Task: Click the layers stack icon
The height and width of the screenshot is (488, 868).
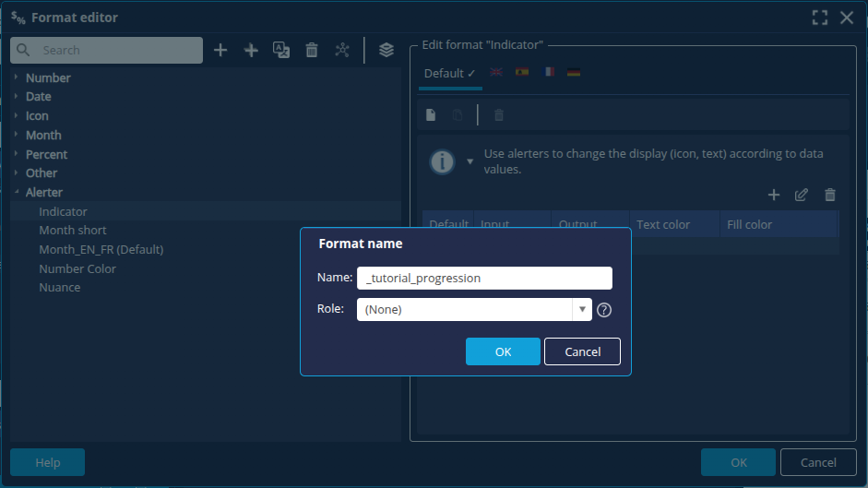Action: [386, 50]
